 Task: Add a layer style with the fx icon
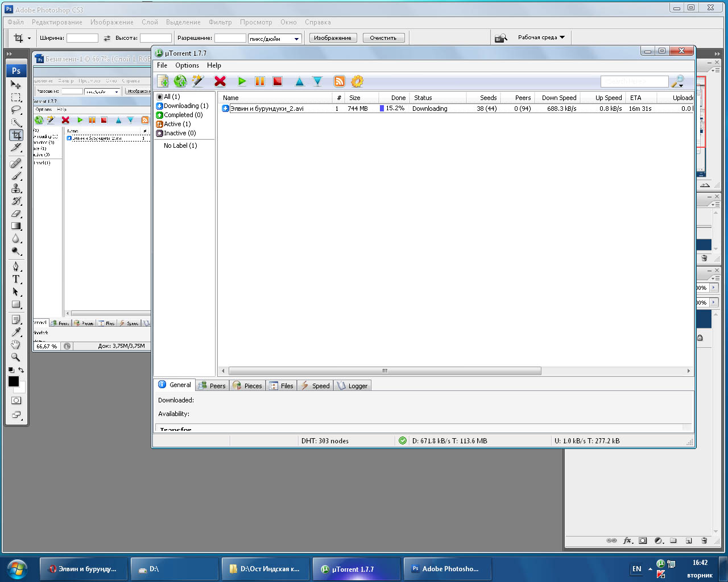tap(627, 541)
